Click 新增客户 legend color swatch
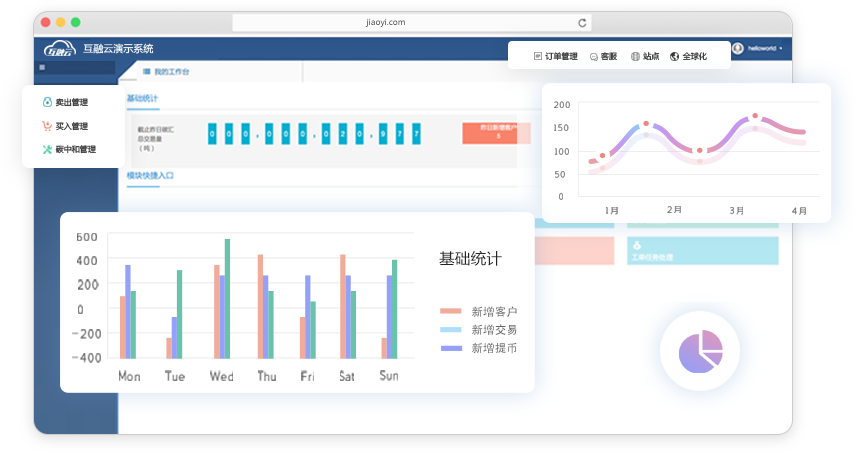The width and height of the screenshot is (855, 452). 451,311
